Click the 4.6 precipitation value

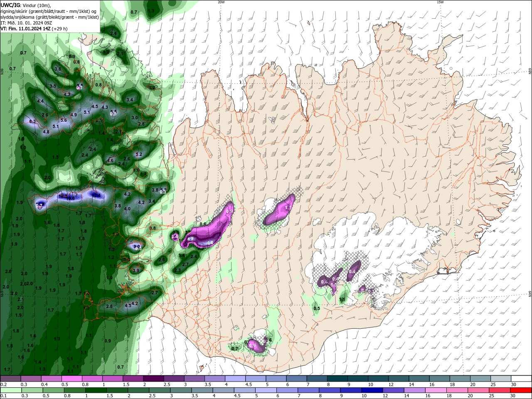(110, 160)
